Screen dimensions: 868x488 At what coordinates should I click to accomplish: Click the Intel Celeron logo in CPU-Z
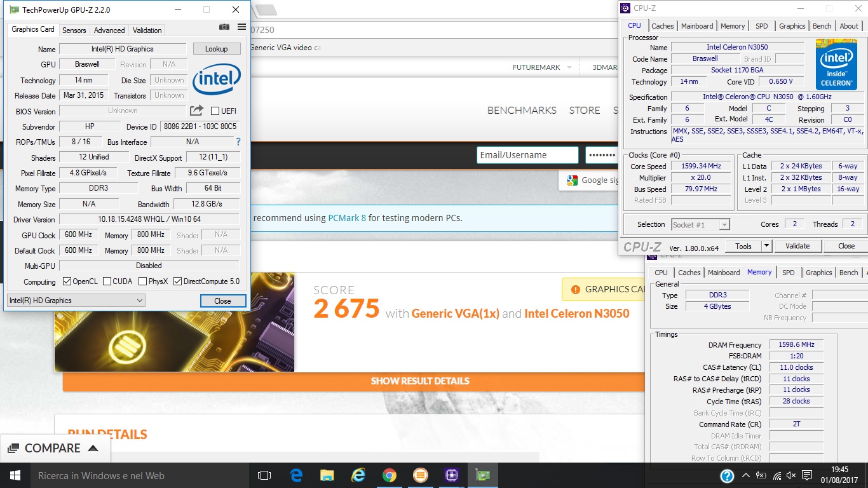click(x=836, y=64)
